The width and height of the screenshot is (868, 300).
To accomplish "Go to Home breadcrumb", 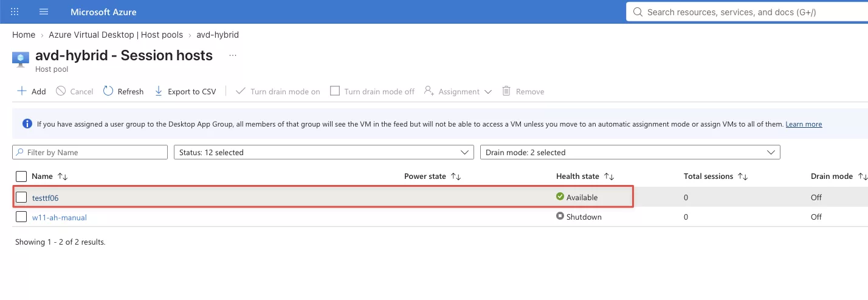I will pyautogui.click(x=24, y=35).
